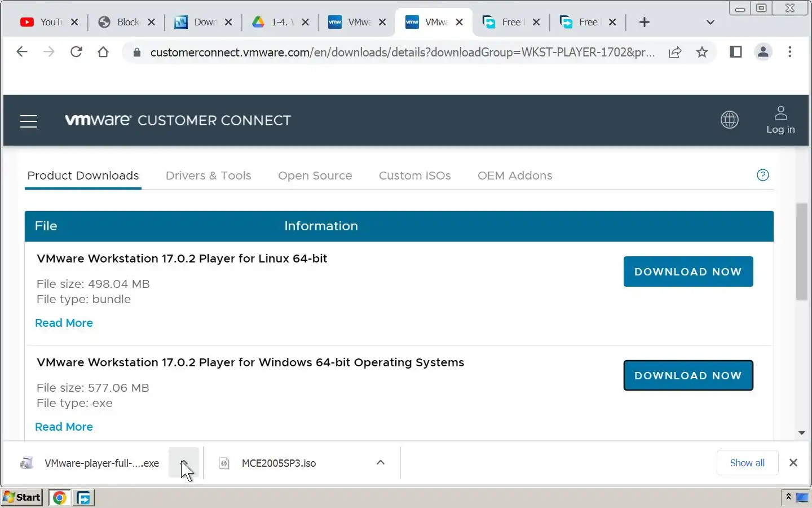Read More about the Linux 64-bit Player

click(x=64, y=323)
